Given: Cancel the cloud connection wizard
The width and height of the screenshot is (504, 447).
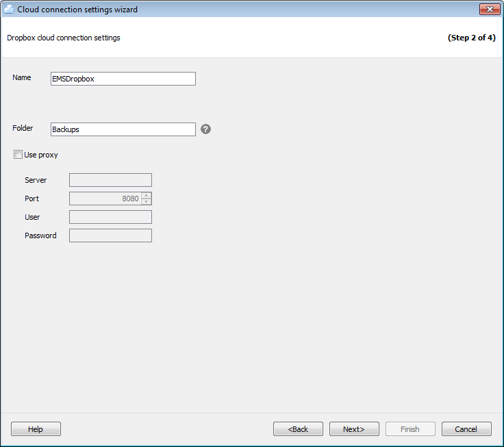Looking at the screenshot, I should [x=466, y=429].
